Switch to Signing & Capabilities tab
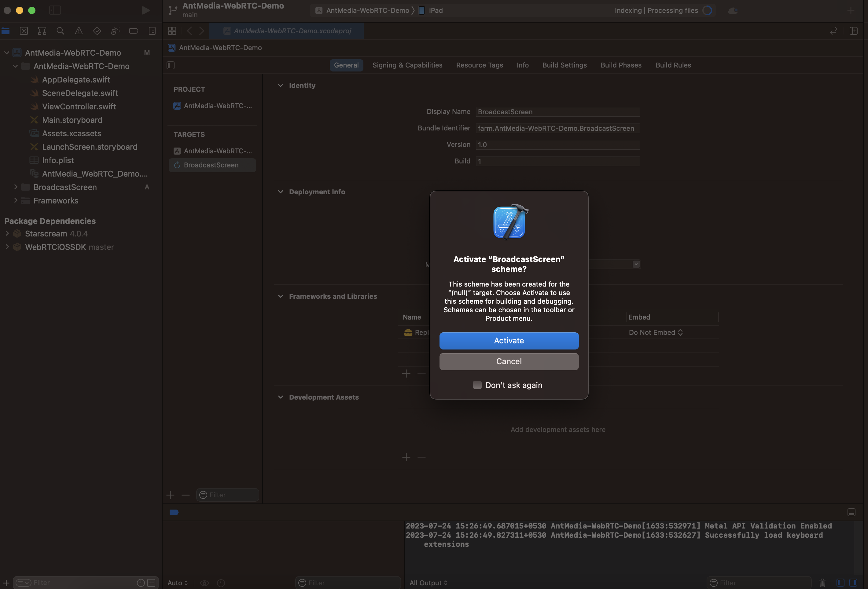The image size is (868, 589). 407,65
